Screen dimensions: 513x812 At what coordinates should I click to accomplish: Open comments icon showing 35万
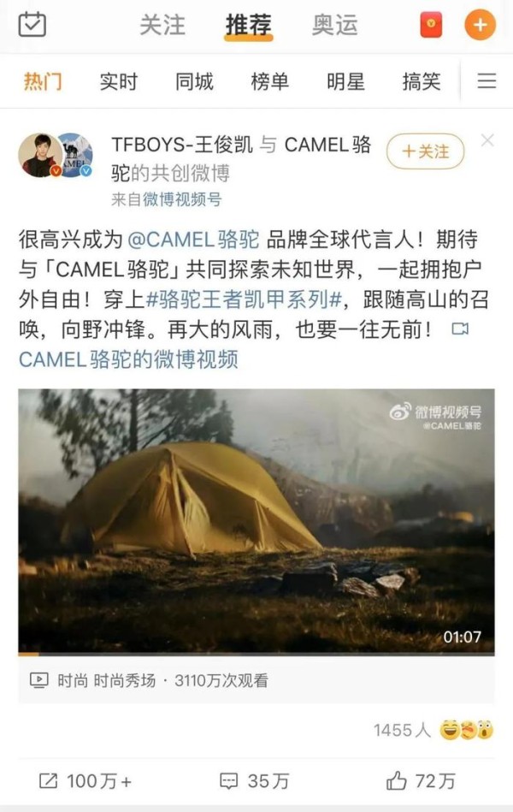(x=254, y=781)
